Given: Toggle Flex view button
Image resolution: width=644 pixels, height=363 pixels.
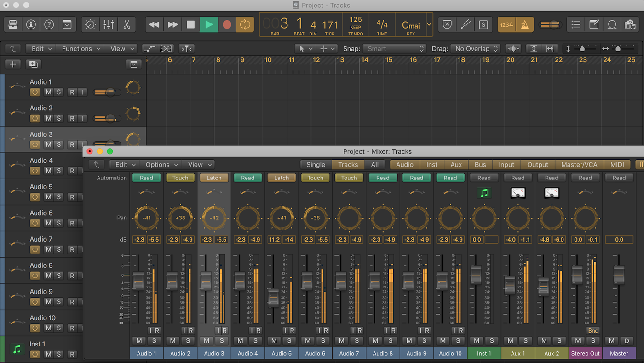Looking at the screenshot, I should 166,48.
